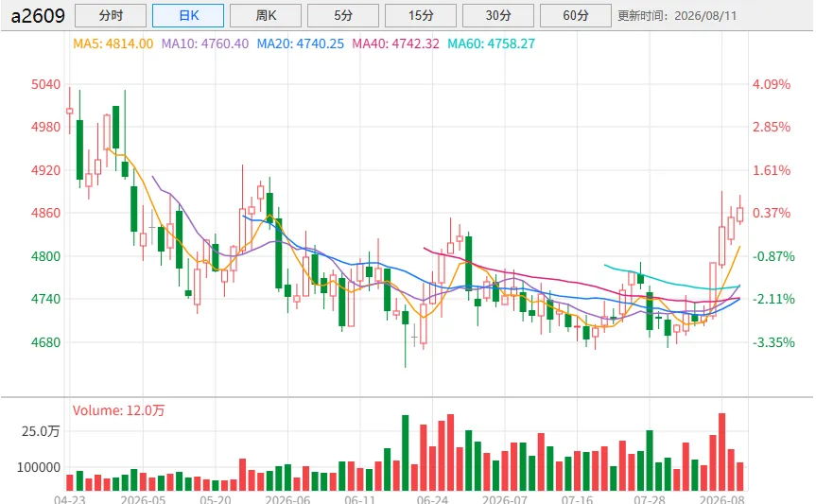Click the 2026-05 date axis label
816x504 pixels.
point(143,500)
